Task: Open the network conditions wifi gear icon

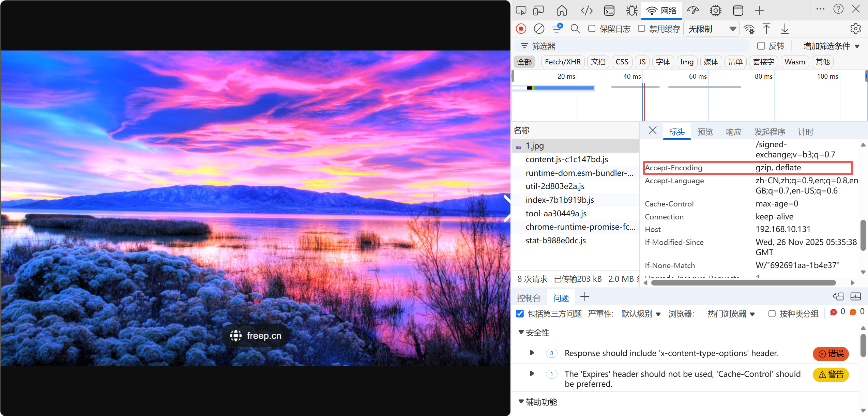Action: 749,29
